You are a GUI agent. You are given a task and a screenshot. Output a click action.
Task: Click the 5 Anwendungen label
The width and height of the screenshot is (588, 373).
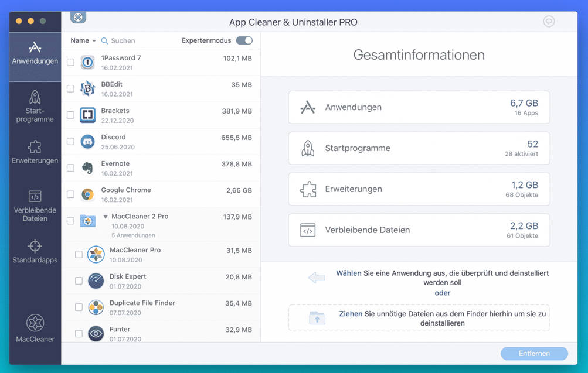point(133,235)
